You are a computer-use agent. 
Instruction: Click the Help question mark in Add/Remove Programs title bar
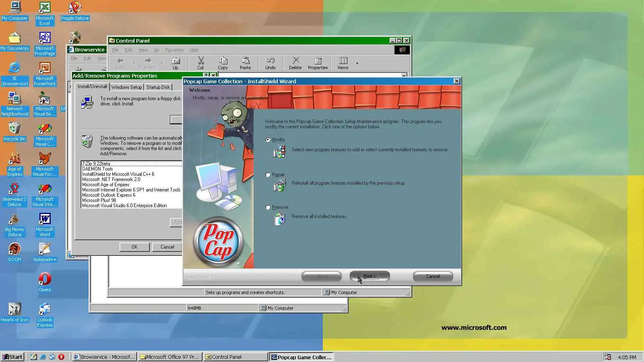pyautogui.click(x=206, y=75)
